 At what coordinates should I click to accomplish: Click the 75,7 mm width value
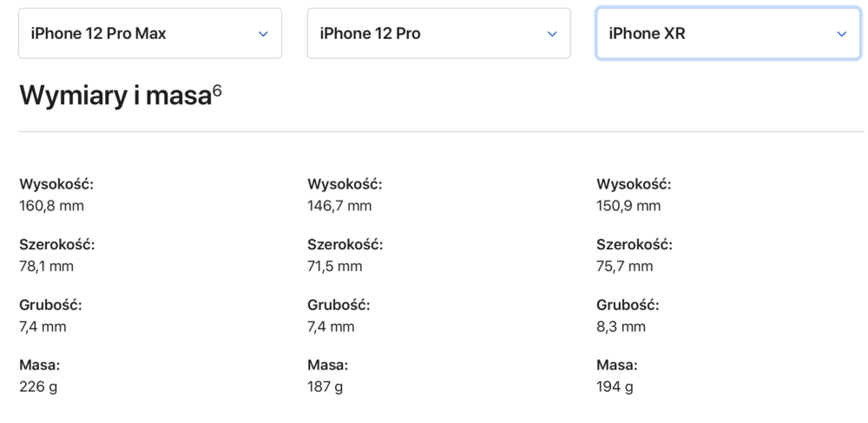click(624, 267)
